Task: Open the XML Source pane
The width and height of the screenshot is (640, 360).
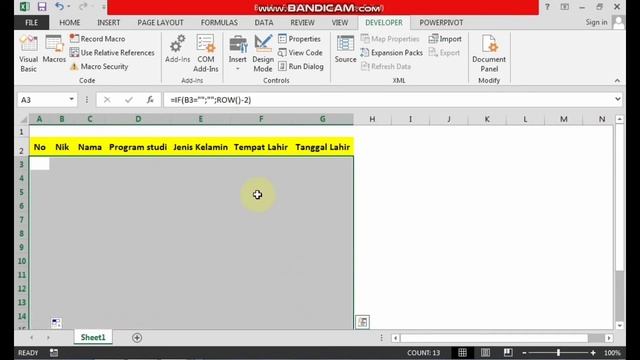Action: [x=345, y=49]
